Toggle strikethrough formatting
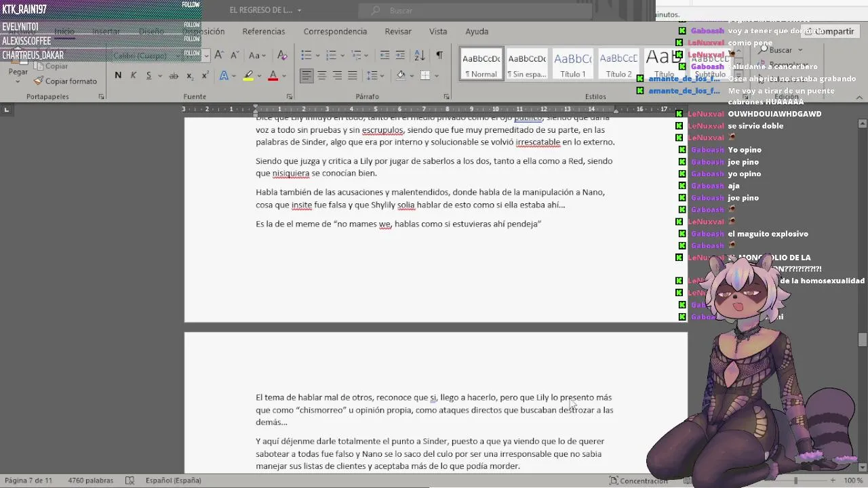The height and width of the screenshot is (488, 868). point(174,76)
